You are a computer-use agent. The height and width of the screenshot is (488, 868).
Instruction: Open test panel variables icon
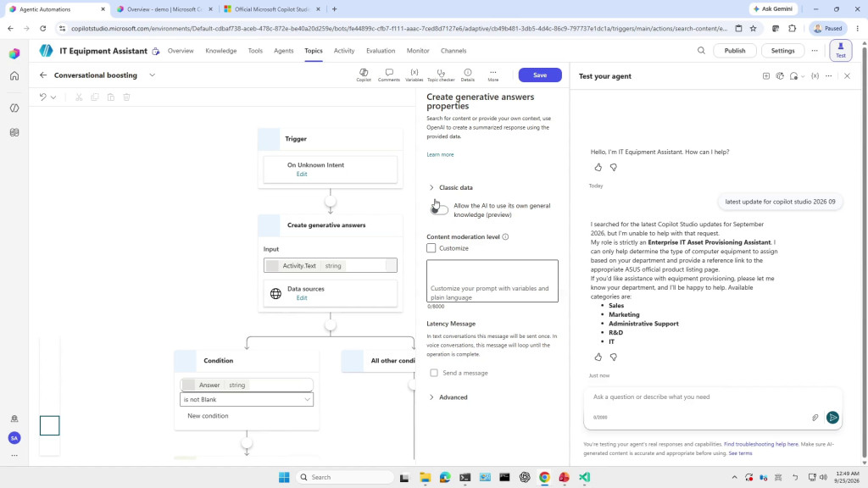click(x=815, y=75)
